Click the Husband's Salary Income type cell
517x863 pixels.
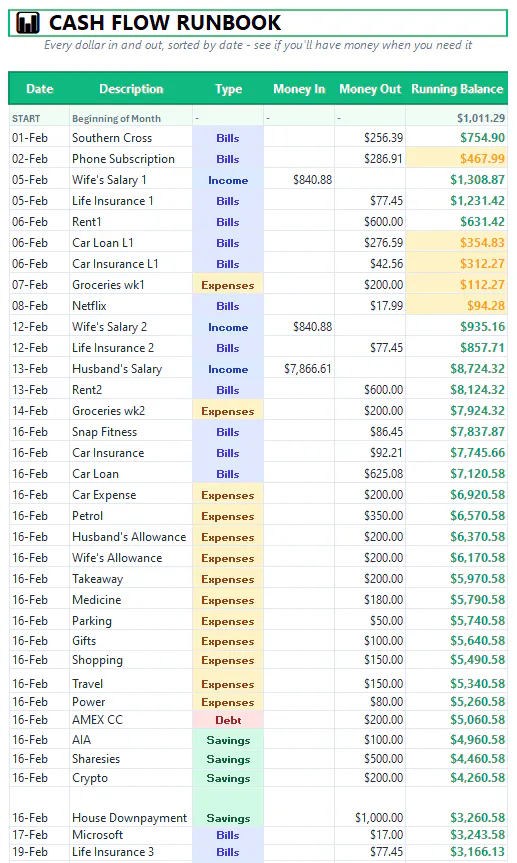(228, 369)
